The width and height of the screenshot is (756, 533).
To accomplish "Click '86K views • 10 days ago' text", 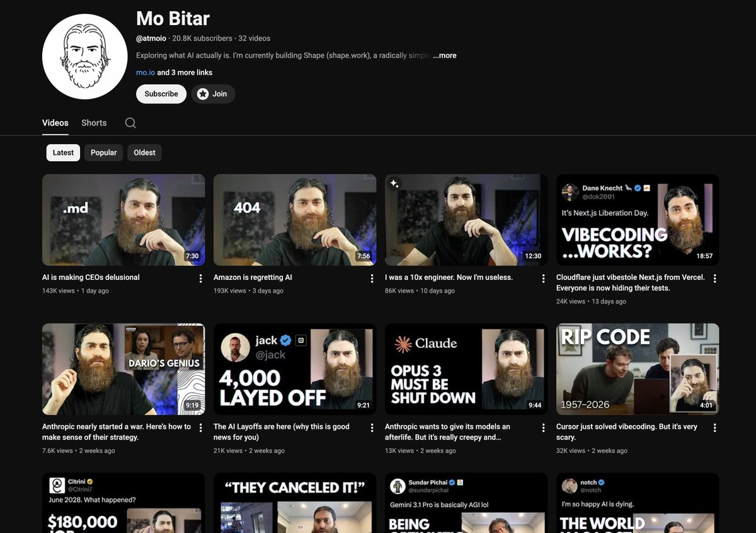I will (420, 291).
